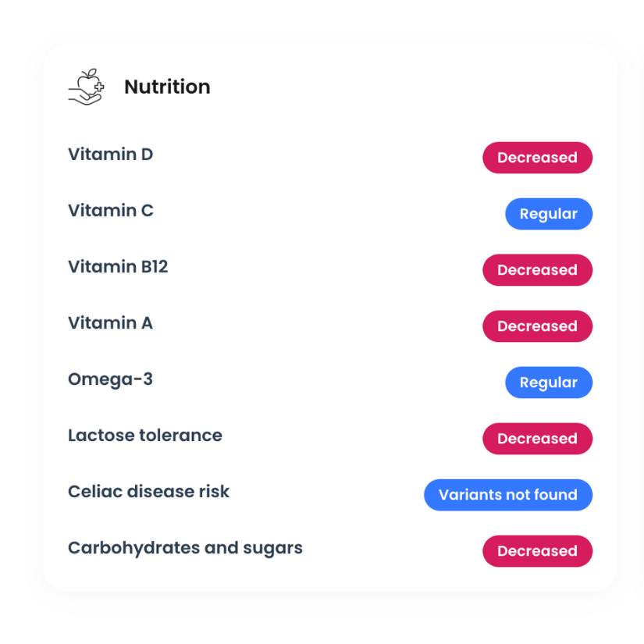
Task: Click the Decreased status for Vitamin A
Action: point(537,326)
